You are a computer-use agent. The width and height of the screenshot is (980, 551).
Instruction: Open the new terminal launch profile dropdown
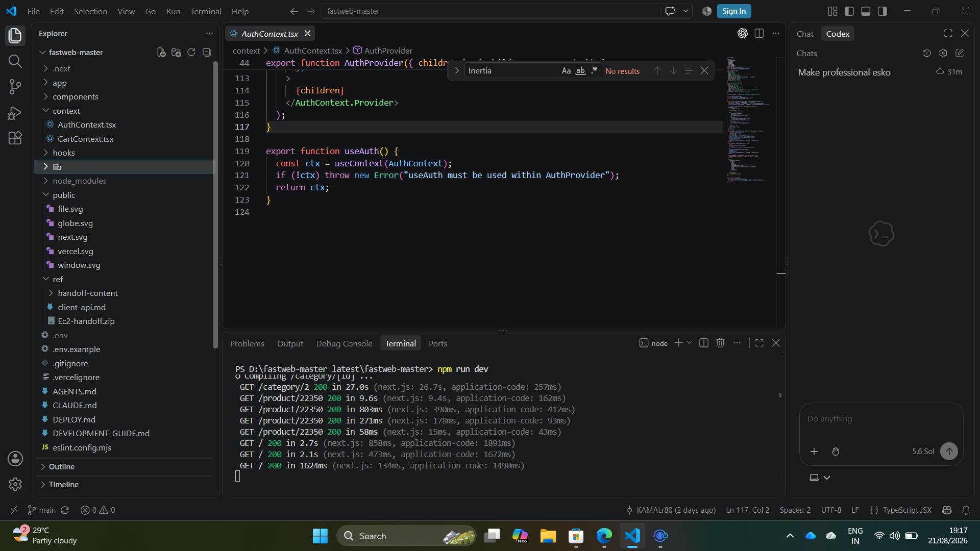coord(689,343)
